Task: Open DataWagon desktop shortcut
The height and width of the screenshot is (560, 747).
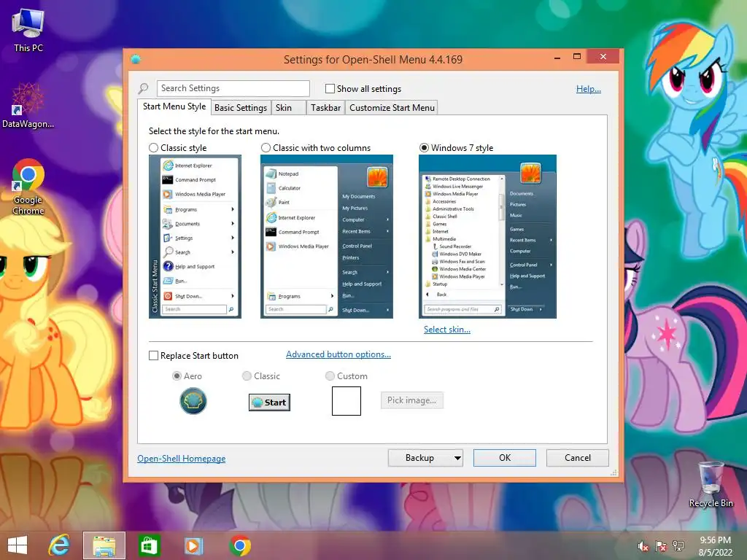Action: (28, 106)
